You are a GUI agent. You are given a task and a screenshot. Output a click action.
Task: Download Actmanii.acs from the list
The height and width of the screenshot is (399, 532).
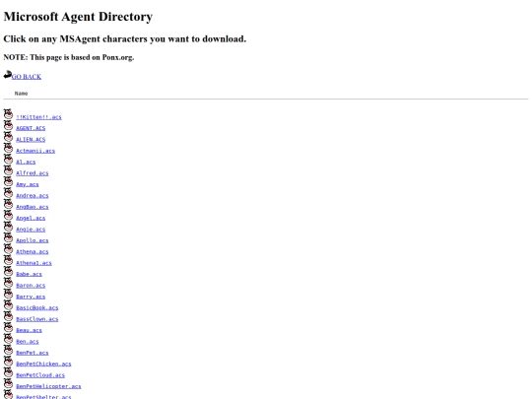click(x=35, y=151)
